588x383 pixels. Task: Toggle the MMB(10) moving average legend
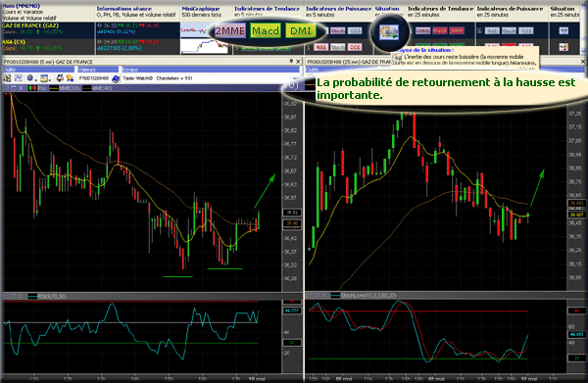point(64,88)
